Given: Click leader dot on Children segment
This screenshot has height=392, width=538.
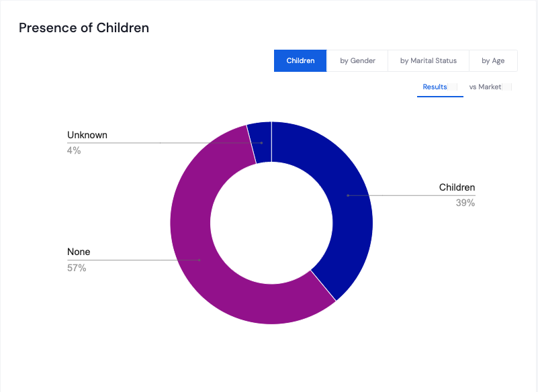Looking at the screenshot, I should point(348,195).
